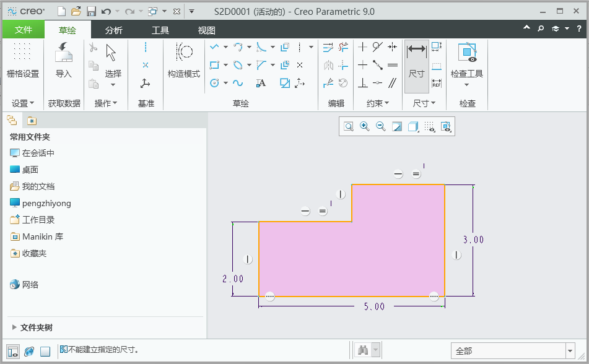Click the Thicken tool in sketch group
589x364 pixels.
[x=285, y=65]
